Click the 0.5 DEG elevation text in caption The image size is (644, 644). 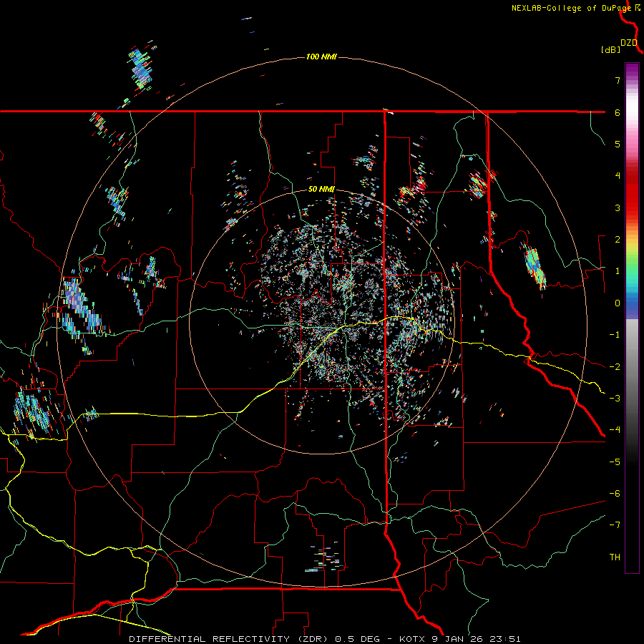[x=358, y=639]
